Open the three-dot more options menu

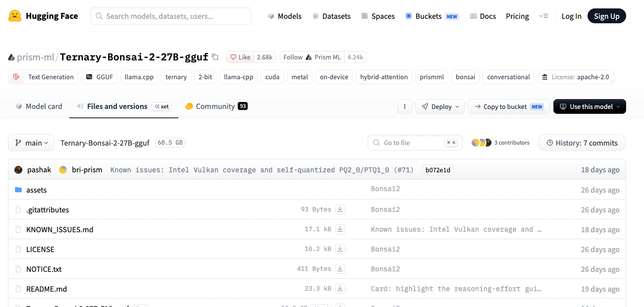click(405, 106)
